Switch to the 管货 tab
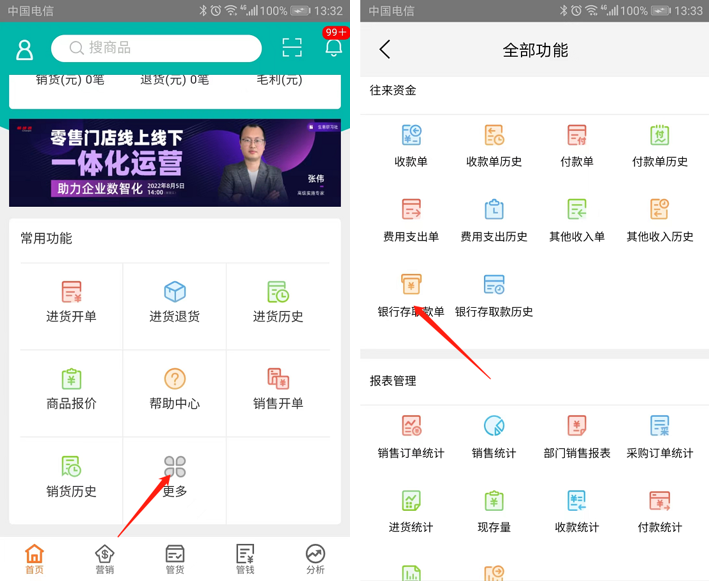The height and width of the screenshot is (581, 711). (175, 559)
